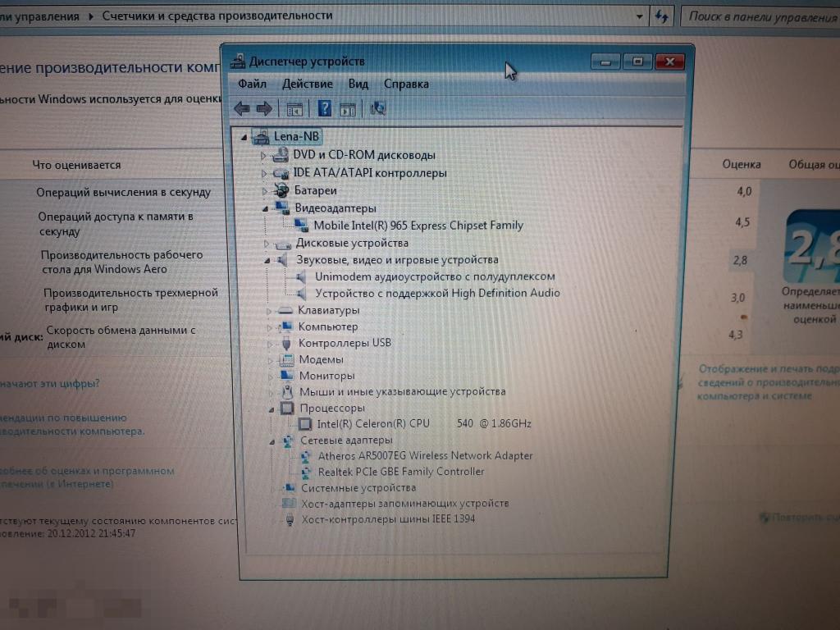This screenshot has width=840, height=630.
Task: Expand the Батареи node
Action: [264, 190]
